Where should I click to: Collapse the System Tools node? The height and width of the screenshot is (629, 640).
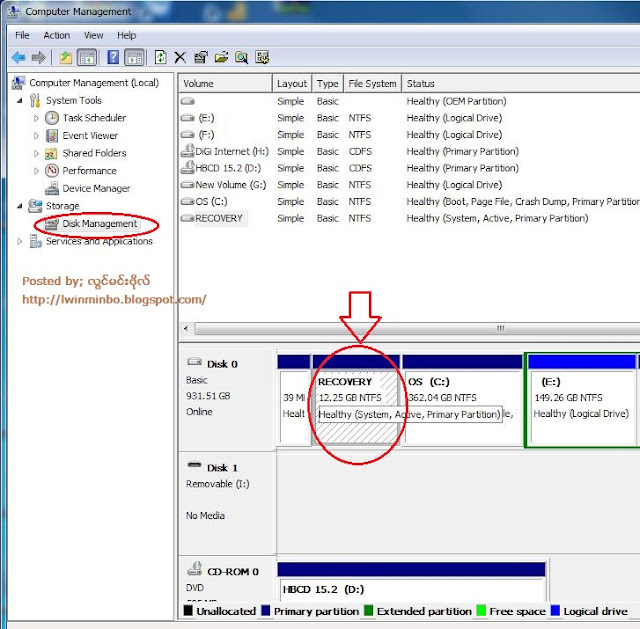point(20,100)
